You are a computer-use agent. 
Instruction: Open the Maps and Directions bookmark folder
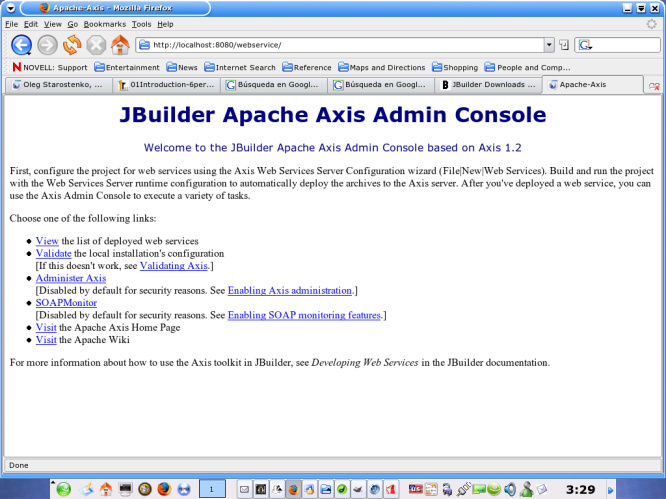[x=382, y=67]
